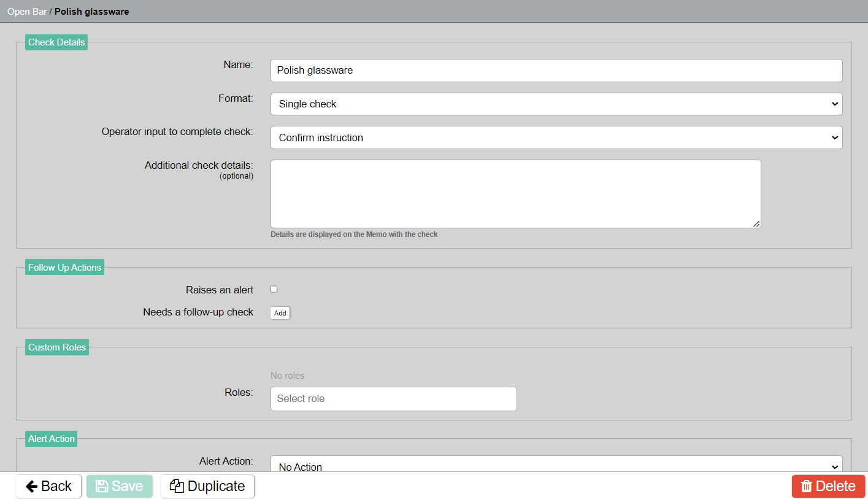
Task: Open the Format dropdown
Action: pos(556,104)
